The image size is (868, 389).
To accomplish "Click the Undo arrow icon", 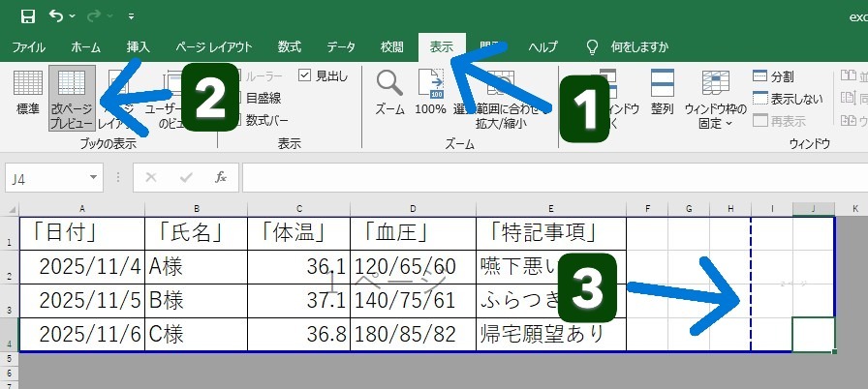I will (x=56, y=16).
